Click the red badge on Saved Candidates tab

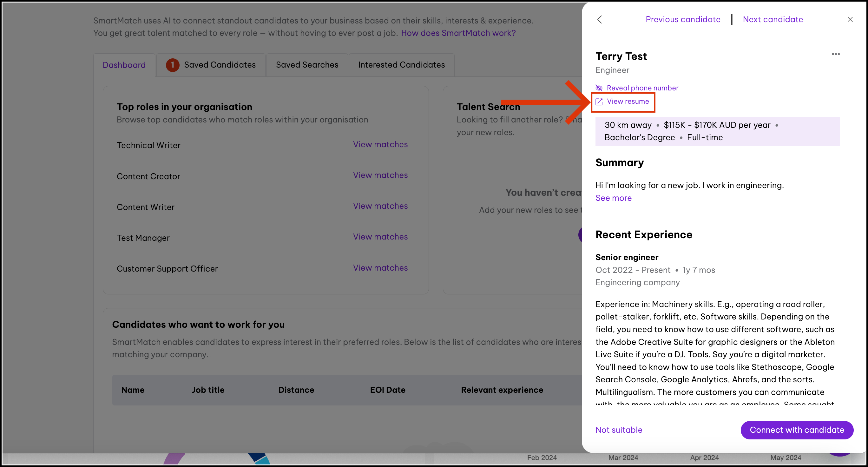[173, 65]
